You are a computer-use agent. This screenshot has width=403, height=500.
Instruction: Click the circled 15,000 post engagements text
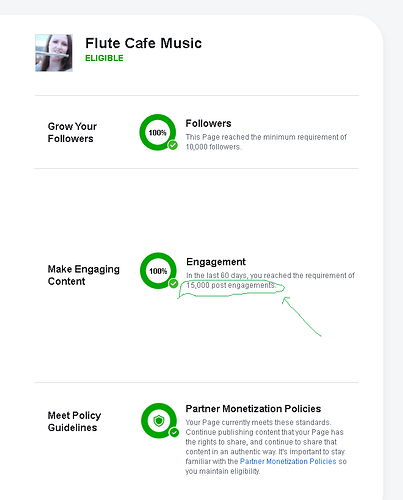click(x=231, y=285)
